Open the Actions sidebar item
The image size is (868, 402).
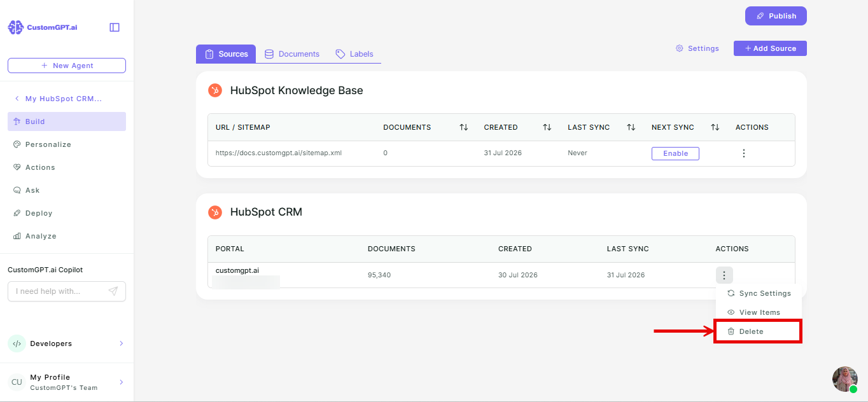pos(67,167)
